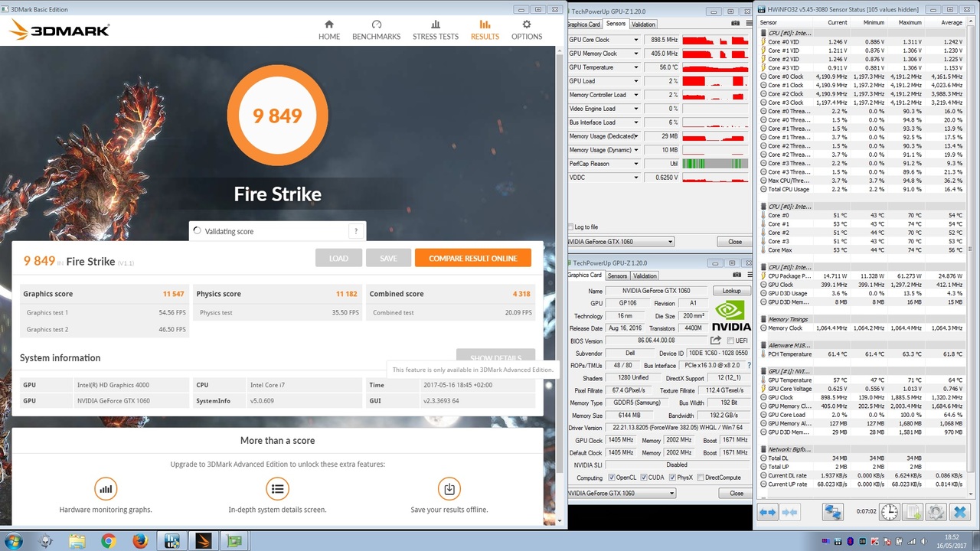
Task: Click the help question mark beside Validating score
Action: point(356,231)
